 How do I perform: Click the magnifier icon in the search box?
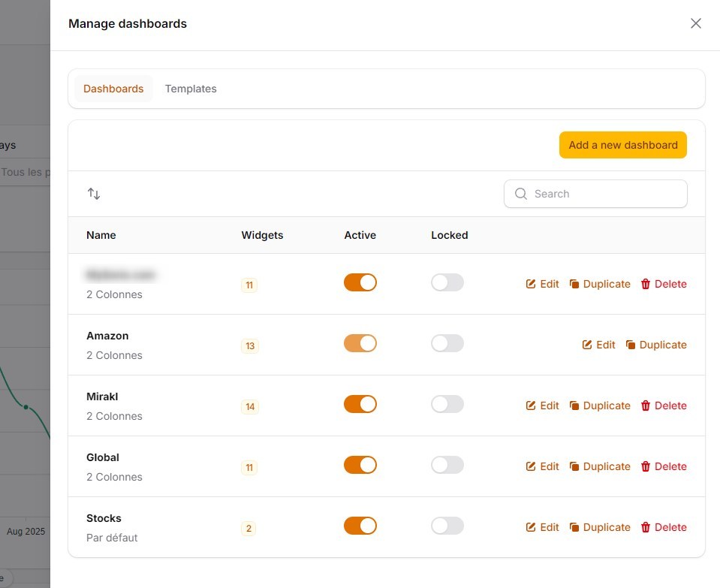[x=520, y=194]
